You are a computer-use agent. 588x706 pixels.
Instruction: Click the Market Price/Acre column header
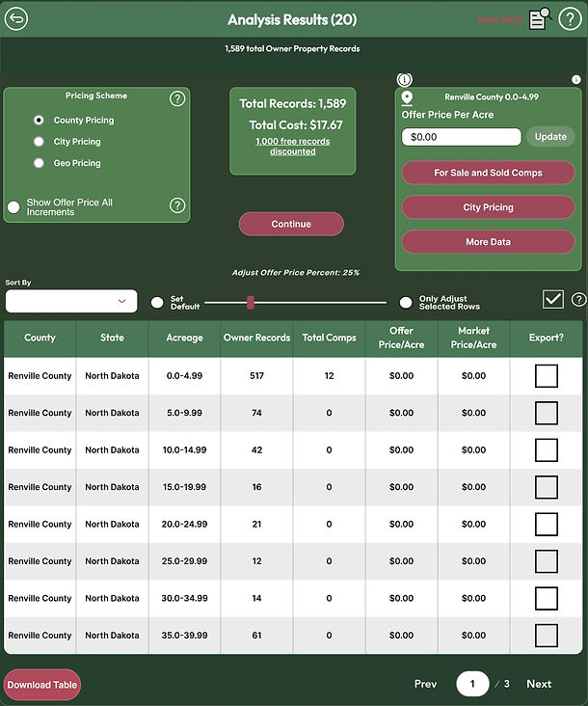click(473, 338)
